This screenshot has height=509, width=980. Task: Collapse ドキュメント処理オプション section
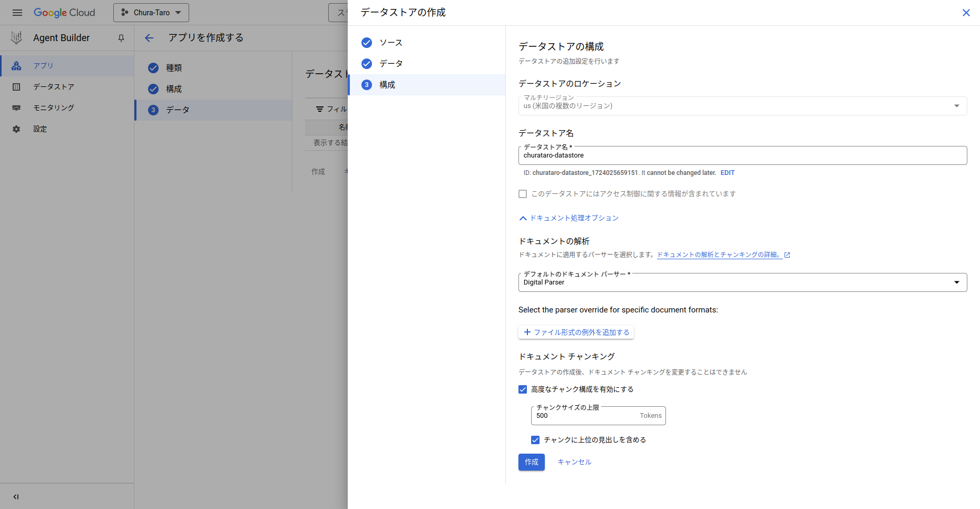pos(569,218)
